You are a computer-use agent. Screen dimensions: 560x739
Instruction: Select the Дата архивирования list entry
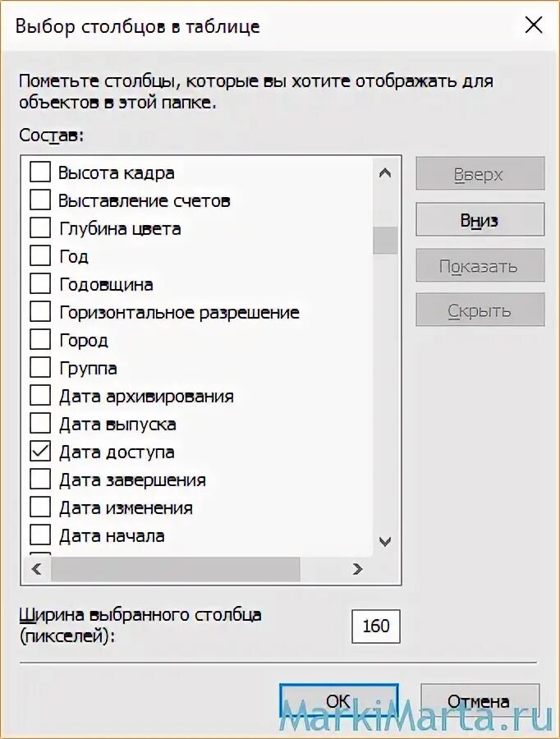[x=146, y=397]
